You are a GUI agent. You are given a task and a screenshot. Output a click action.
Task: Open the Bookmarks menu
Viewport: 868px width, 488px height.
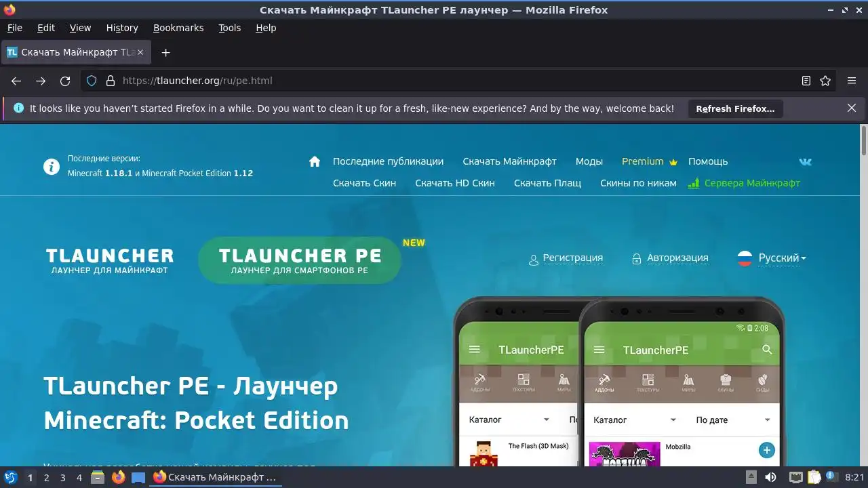(x=178, y=28)
